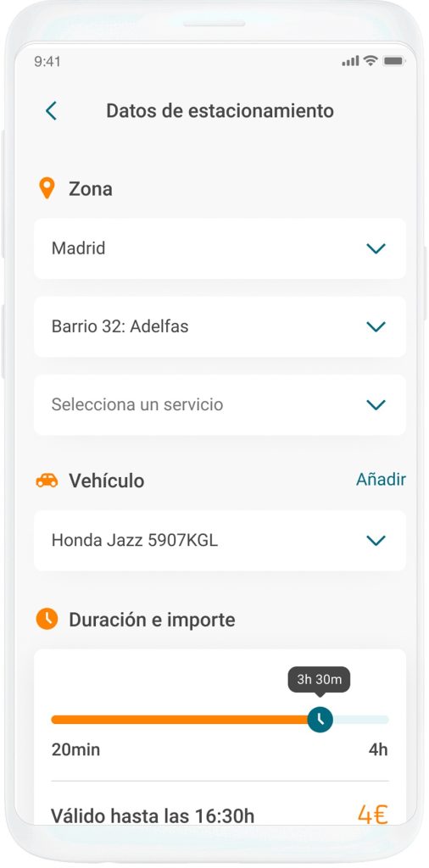Tap the Datos de estacionamiento title
The height and width of the screenshot is (868, 429).
pyautogui.click(x=220, y=111)
